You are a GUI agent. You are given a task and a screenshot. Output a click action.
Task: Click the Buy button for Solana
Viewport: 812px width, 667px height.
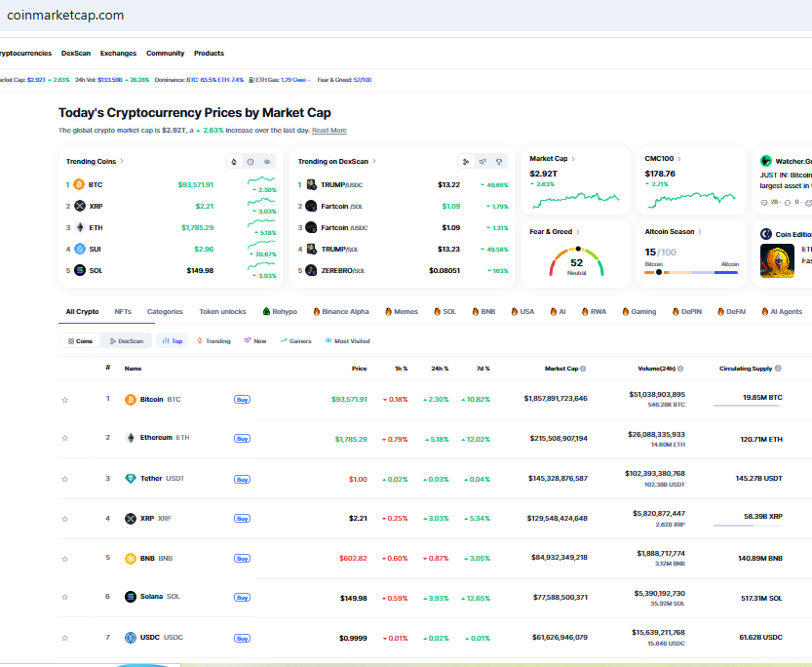point(242,598)
